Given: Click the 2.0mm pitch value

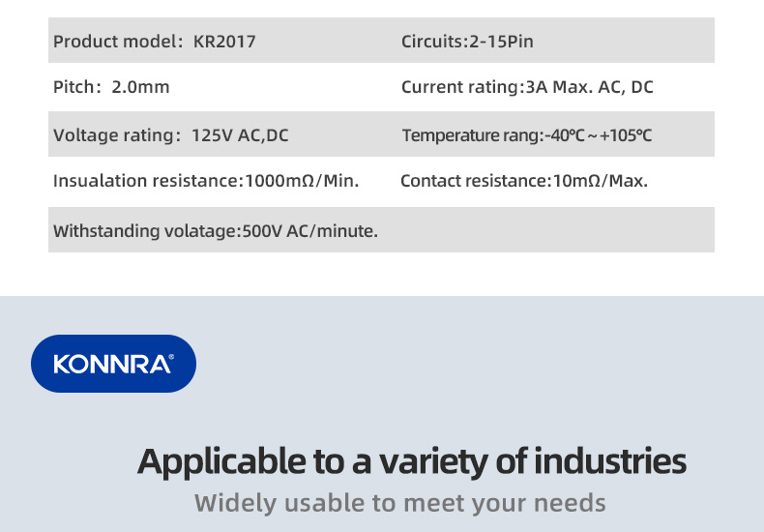Looking at the screenshot, I should point(141,87).
